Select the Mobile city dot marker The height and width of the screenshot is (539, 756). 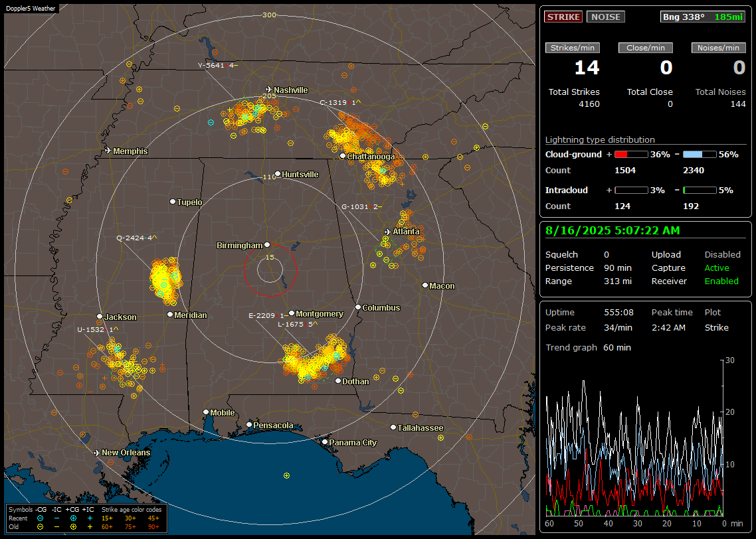(206, 412)
